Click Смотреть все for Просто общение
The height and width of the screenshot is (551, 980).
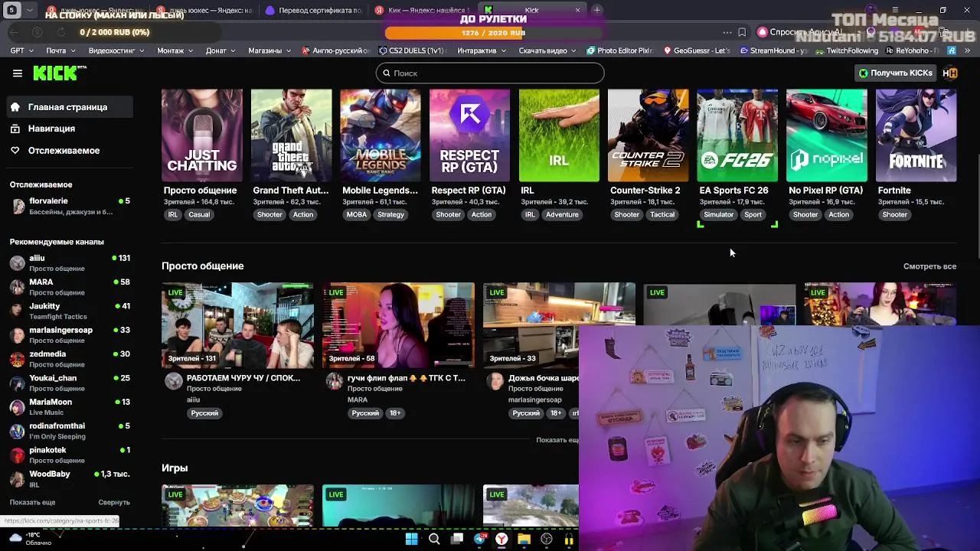[929, 266]
